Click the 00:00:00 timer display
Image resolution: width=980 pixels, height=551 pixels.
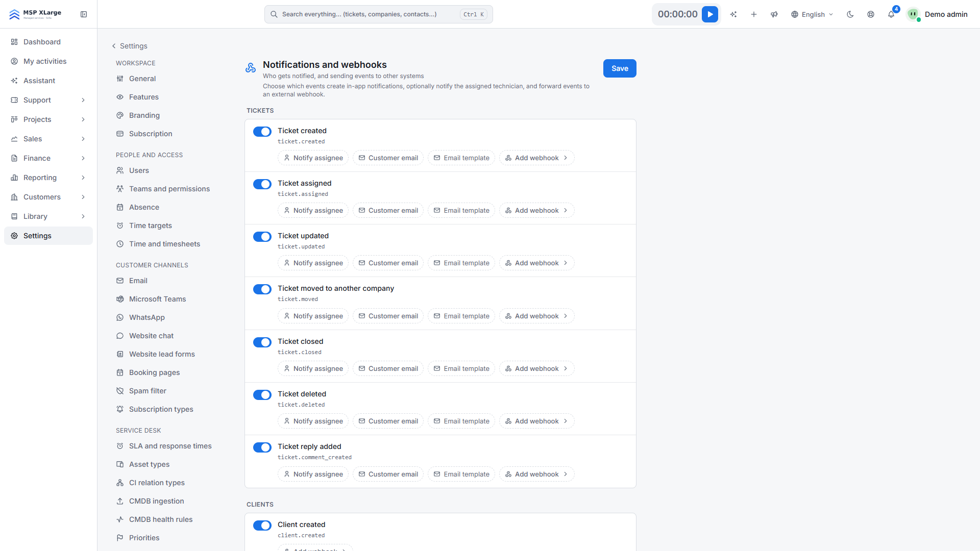click(x=677, y=14)
